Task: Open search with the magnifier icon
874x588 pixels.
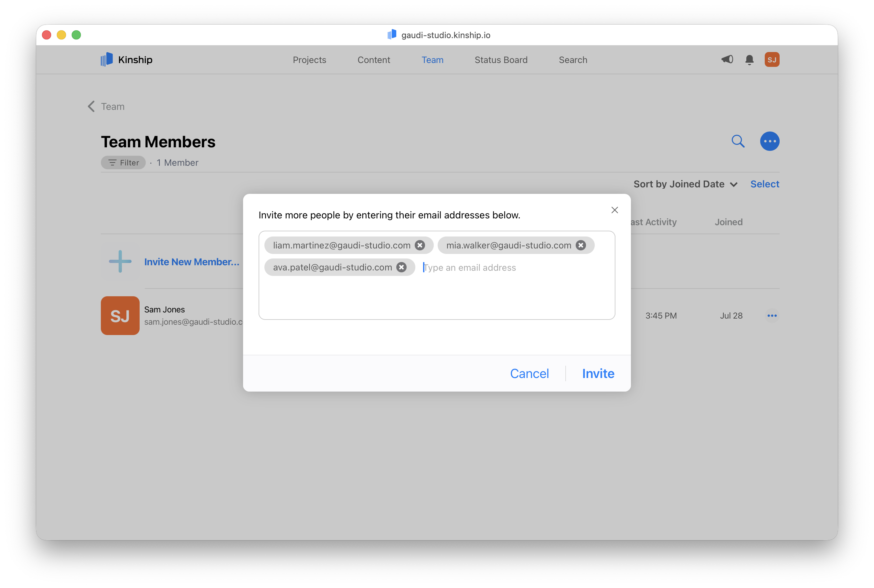Action: pyautogui.click(x=738, y=141)
